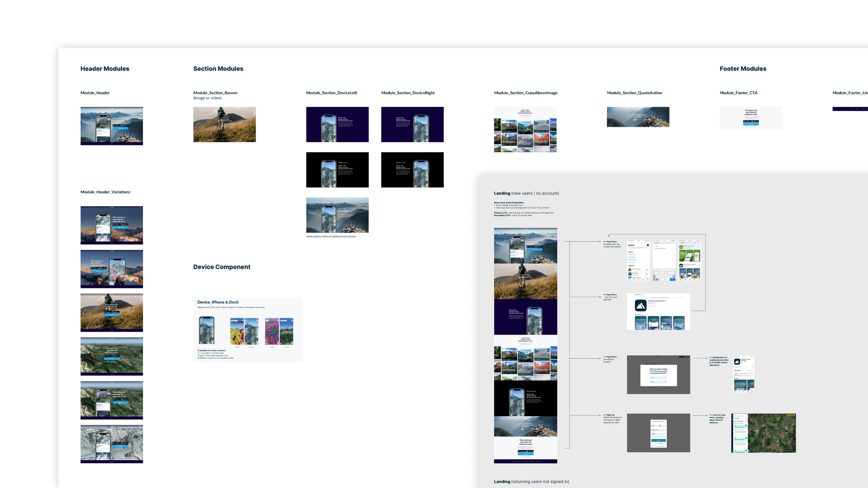
Task: Click the Module_Footer_CTA label
Action: coord(738,93)
